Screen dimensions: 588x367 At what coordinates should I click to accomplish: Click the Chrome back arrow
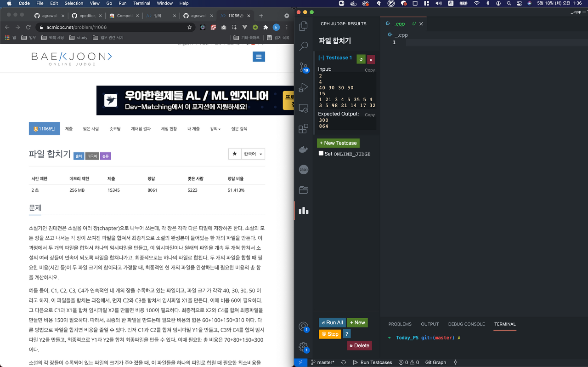(7, 28)
